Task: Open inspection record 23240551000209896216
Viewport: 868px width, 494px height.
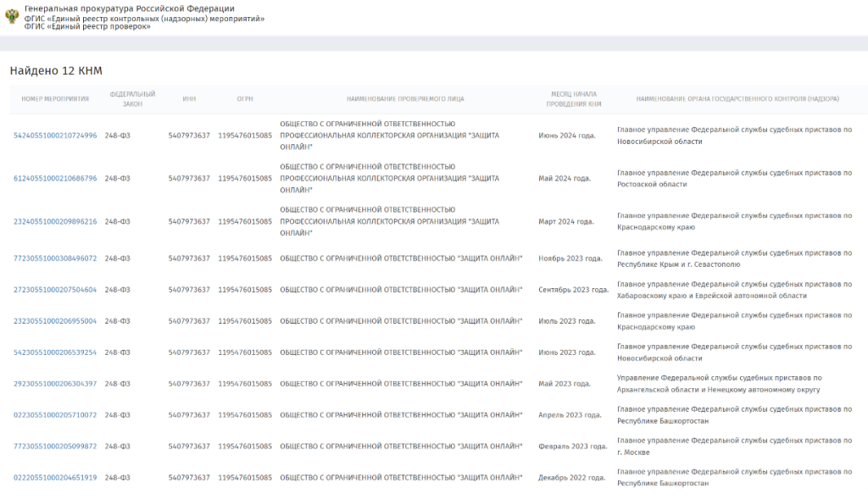Action: [x=55, y=222]
